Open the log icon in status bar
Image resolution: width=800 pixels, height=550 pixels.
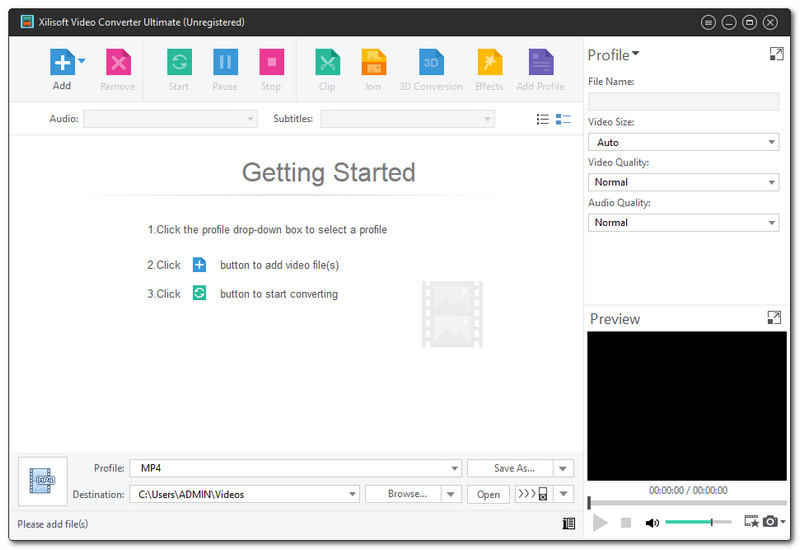[569, 523]
